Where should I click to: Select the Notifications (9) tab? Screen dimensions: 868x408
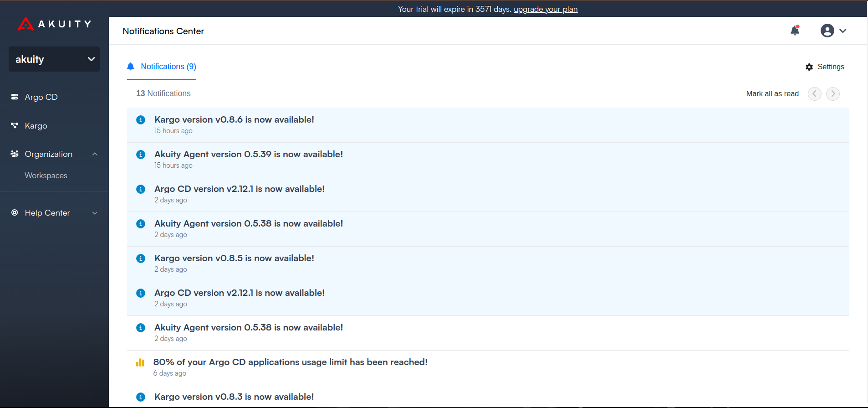coord(162,67)
